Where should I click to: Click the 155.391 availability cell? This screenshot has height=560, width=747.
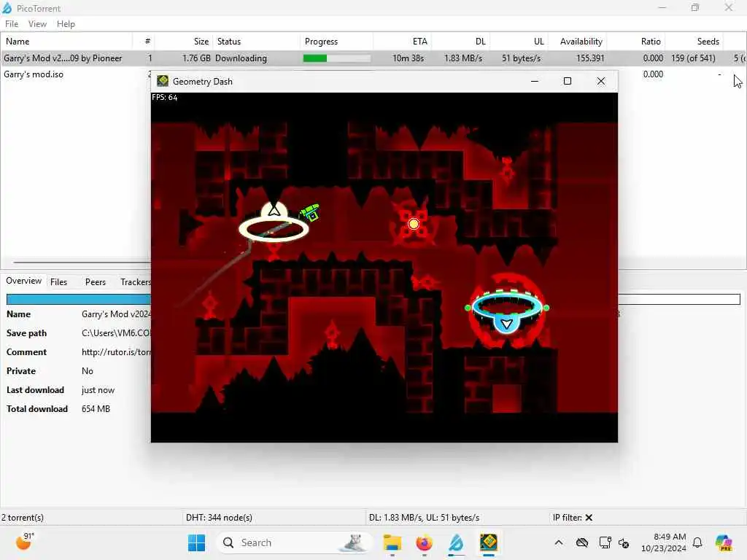click(590, 58)
